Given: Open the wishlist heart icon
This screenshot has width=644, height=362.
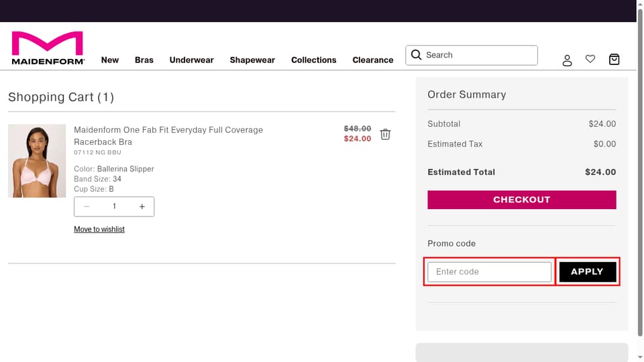Looking at the screenshot, I should click(x=590, y=59).
